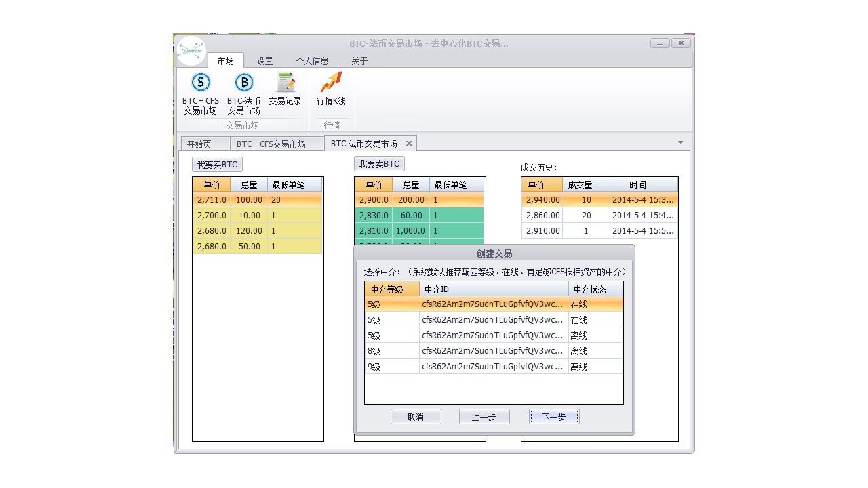Select the trade history row 2,910.00
This screenshot has height=488, width=868.
point(600,231)
